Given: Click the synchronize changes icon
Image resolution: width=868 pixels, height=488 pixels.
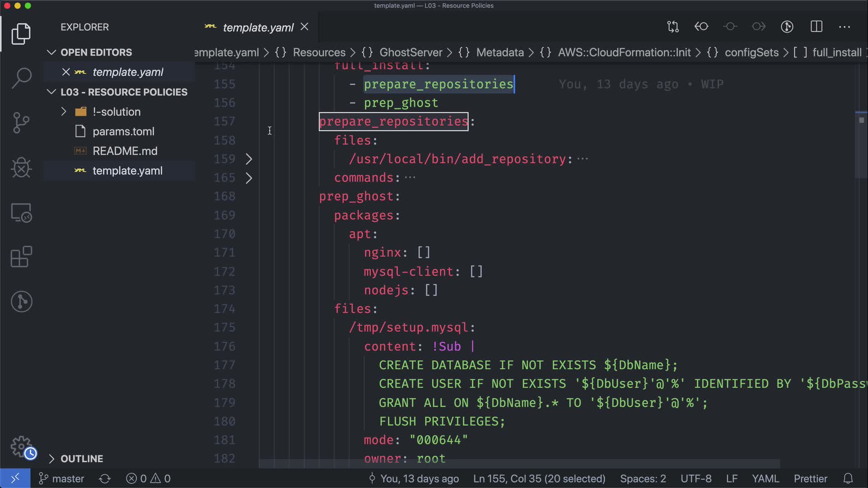Looking at the screenshot, I should point(105,479).
